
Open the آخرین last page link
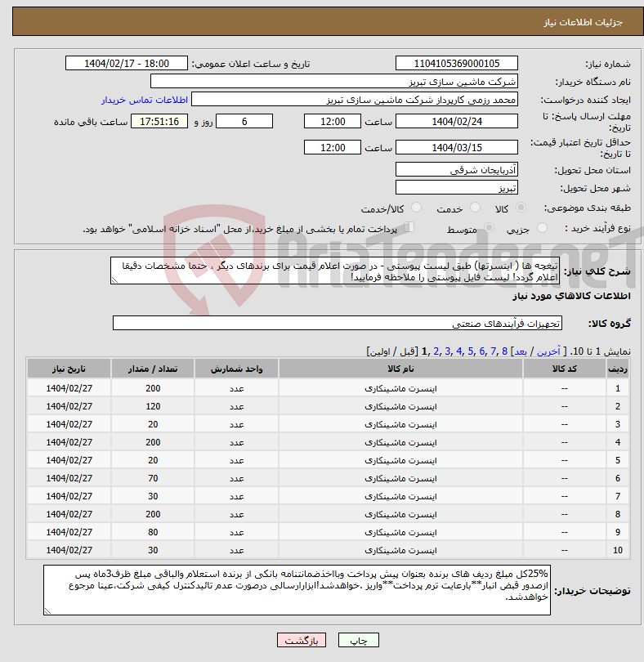(x=548, y=351)
